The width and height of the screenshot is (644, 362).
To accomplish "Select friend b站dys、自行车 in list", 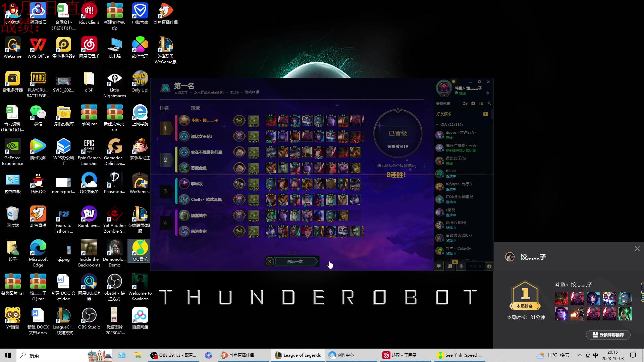I will 463,186.
